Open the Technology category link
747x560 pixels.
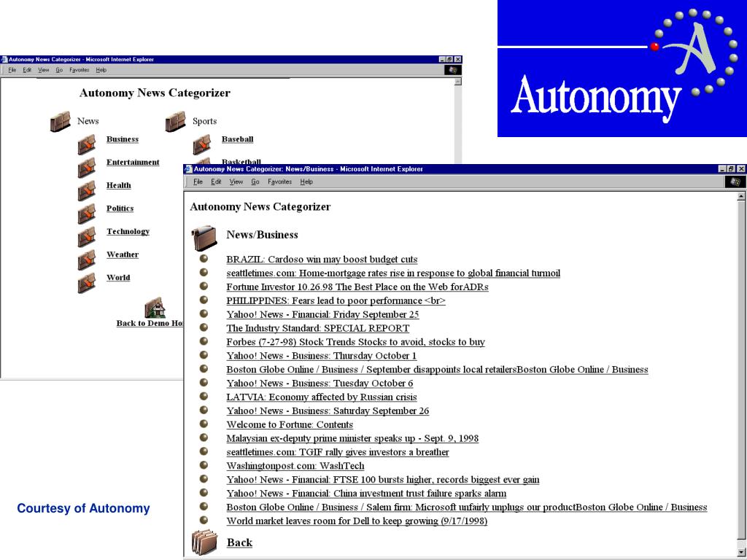(128, 231)
